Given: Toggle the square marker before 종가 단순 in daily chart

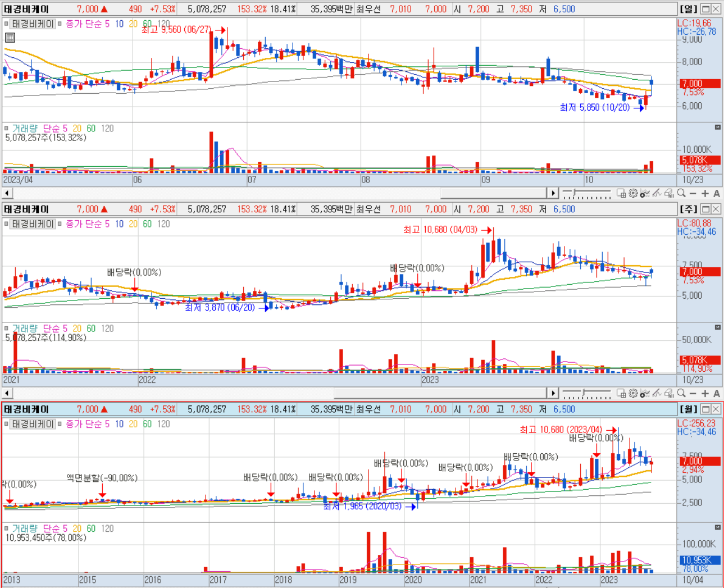Looking at the screenshot, I should 60,24.
